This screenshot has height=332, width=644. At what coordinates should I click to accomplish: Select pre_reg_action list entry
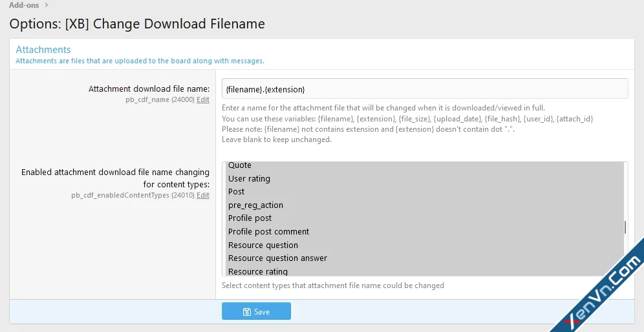click(x=424, y=205)
